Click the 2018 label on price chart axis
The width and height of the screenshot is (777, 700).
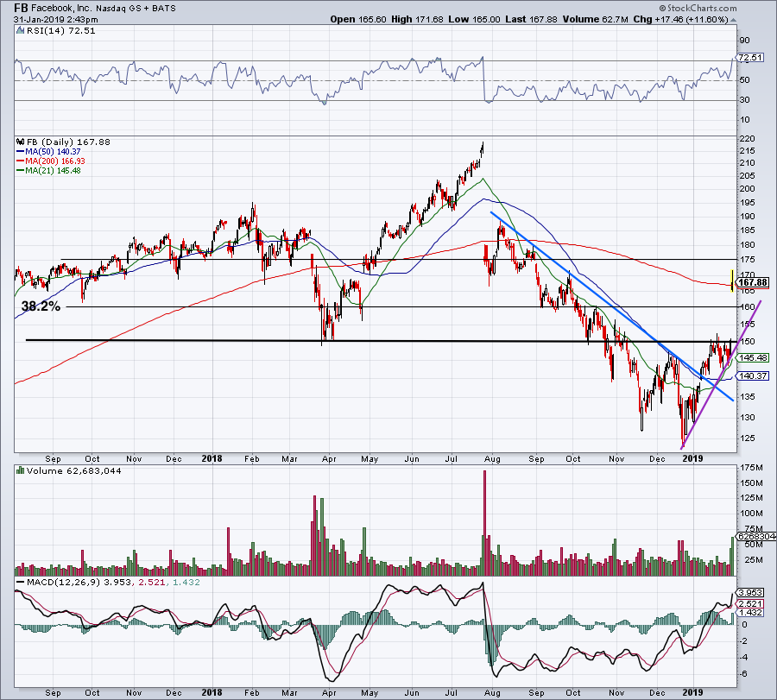point(212,458)
